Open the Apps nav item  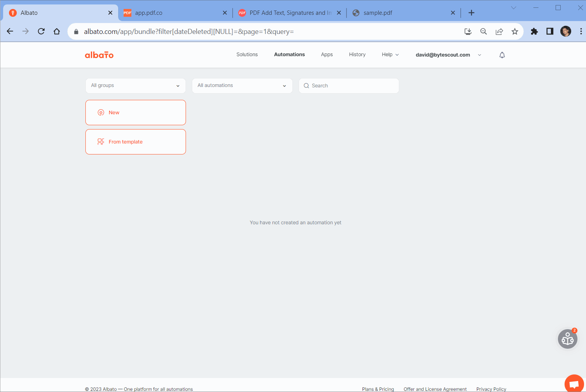327,55
